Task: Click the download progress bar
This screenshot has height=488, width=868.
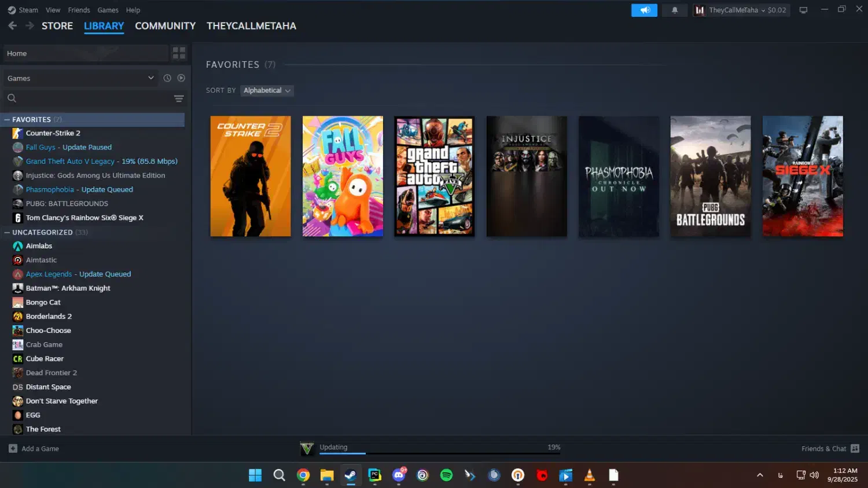Action: tap(439, 453)
